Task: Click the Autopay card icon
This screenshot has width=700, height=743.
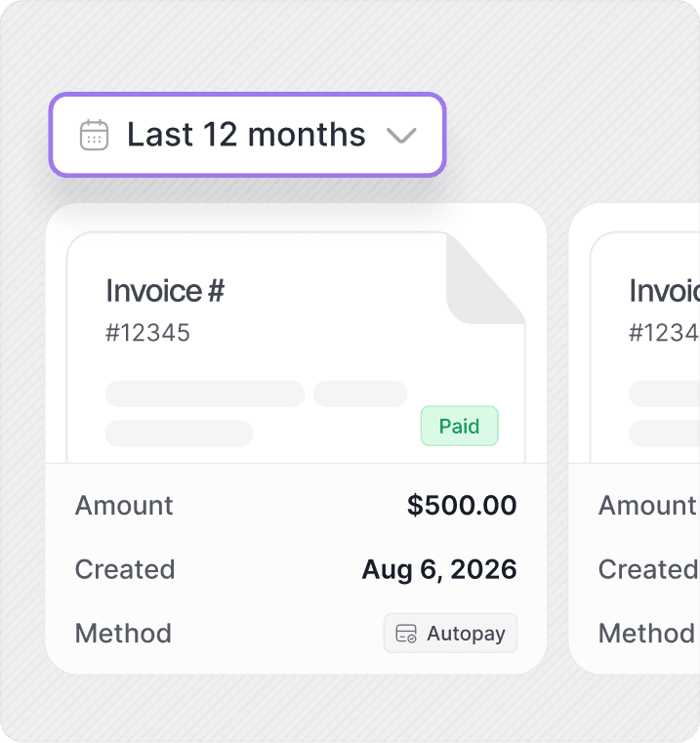Action: (406, 634)
